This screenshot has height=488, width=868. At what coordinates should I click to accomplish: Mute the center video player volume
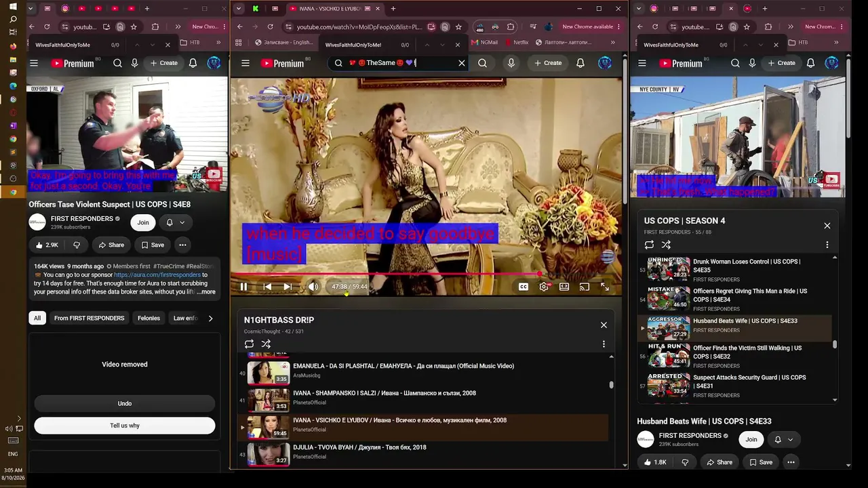pyautogui.click(x=313, y=287)
